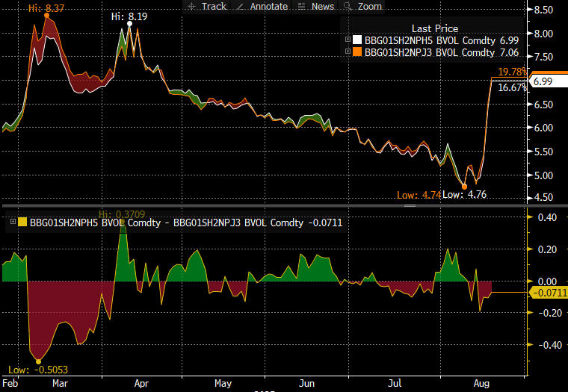Click the 19.78% change label
The image size is (568, 392).
[x=512, y=72]
